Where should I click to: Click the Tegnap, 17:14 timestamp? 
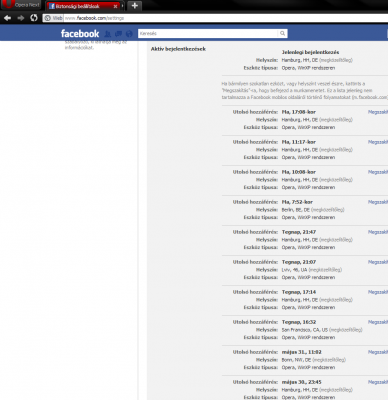click(x=299, y=292)
